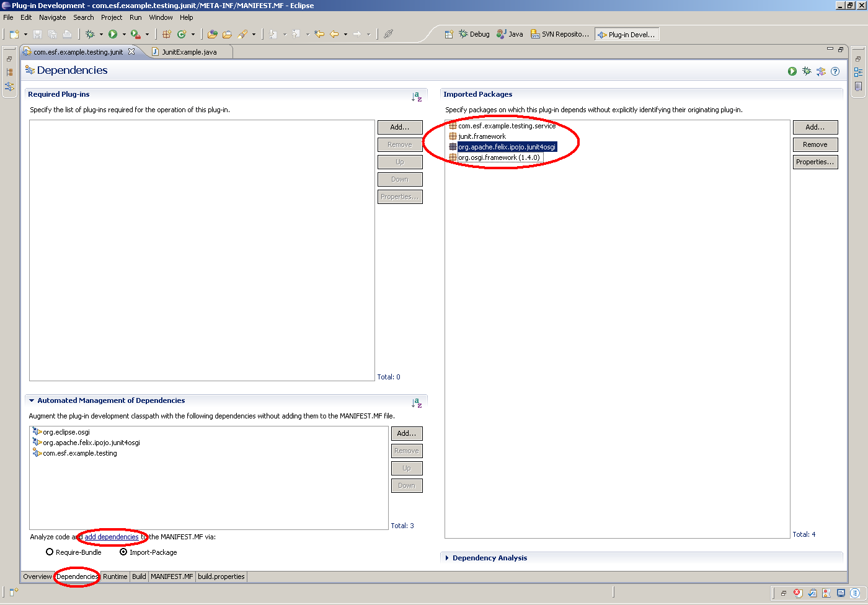Image resolution: width=868 pixels, height=605 pixels.
Task: Open the External Tools dropdown arrow
Action: click(x=147, y=35)
